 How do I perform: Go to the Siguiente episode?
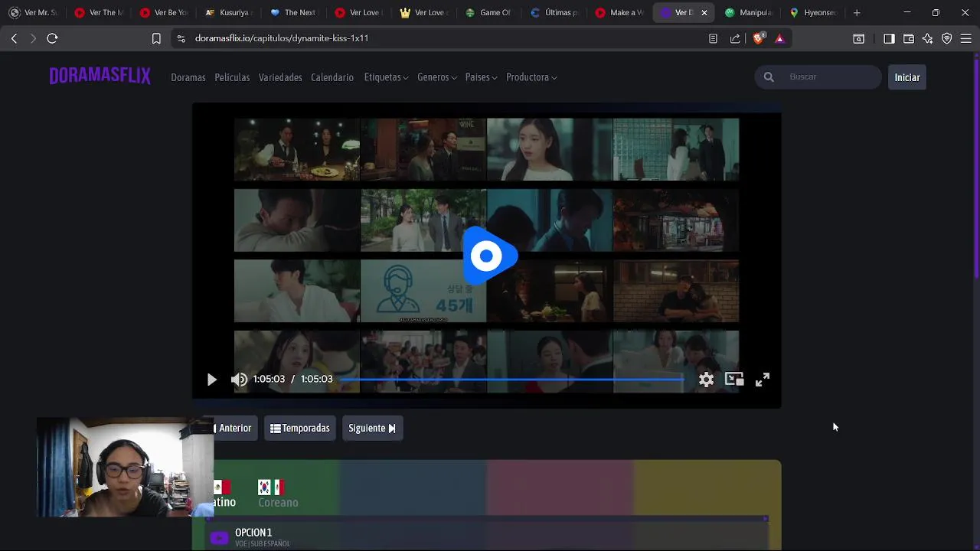coord(372,428)
